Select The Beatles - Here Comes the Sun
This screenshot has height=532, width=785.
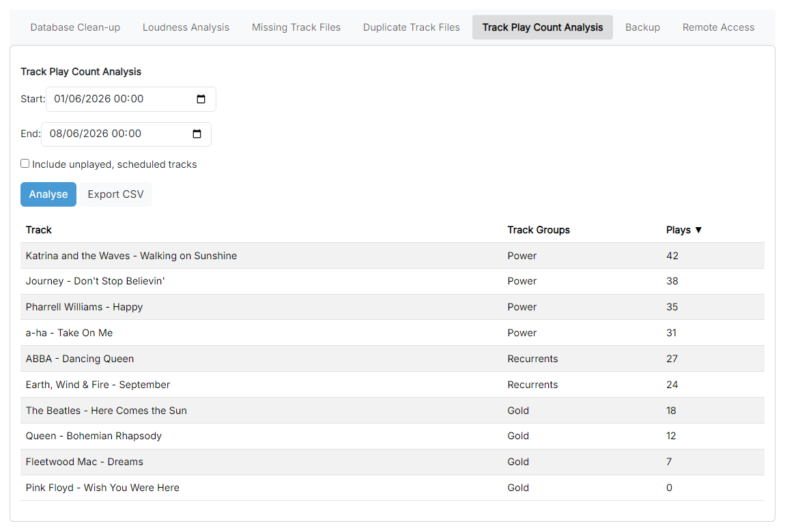[x=106, y=411]
